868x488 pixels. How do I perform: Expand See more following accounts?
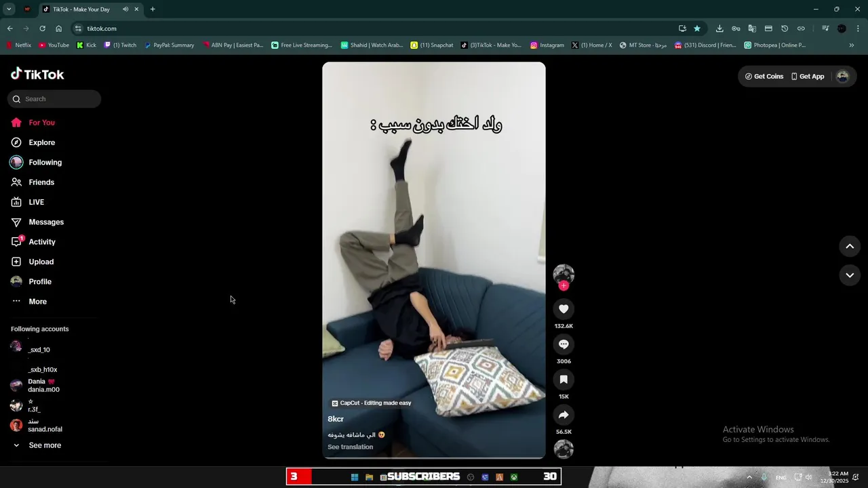[x=37, y=445]
